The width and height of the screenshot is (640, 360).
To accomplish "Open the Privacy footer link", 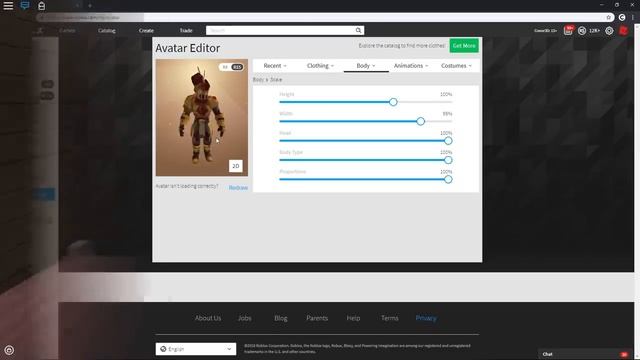I will (x=426, y=318).
